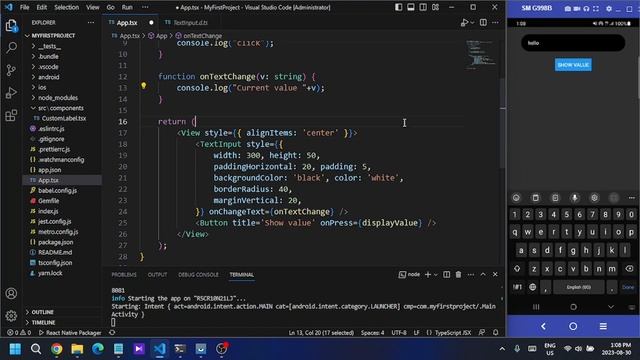640x360 pixels.
Task: Open the File menu
Action: [x=24, y=7]
